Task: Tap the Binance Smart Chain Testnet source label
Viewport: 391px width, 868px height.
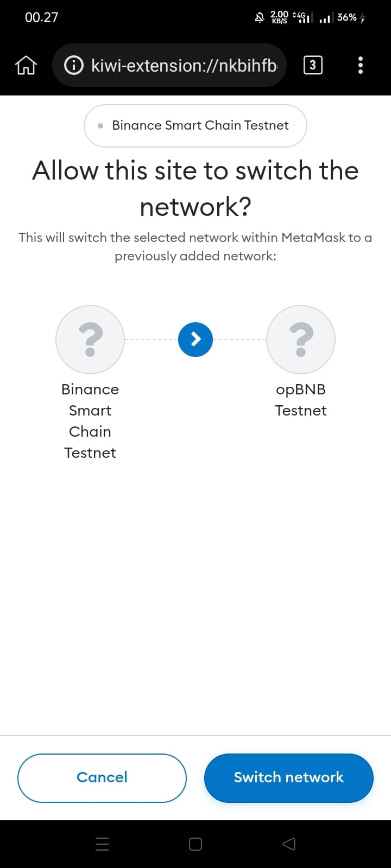Action: tap(90, 421)
